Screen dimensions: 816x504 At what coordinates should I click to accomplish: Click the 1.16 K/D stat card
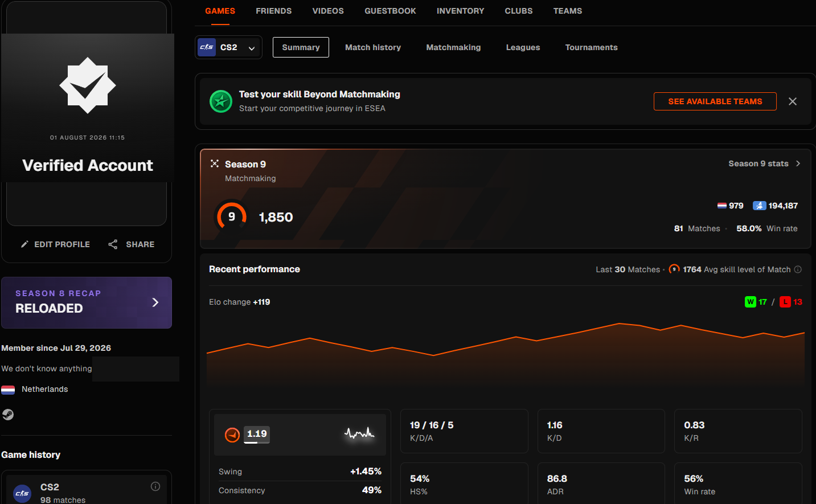pyautogui.click(x=601, y=431)
